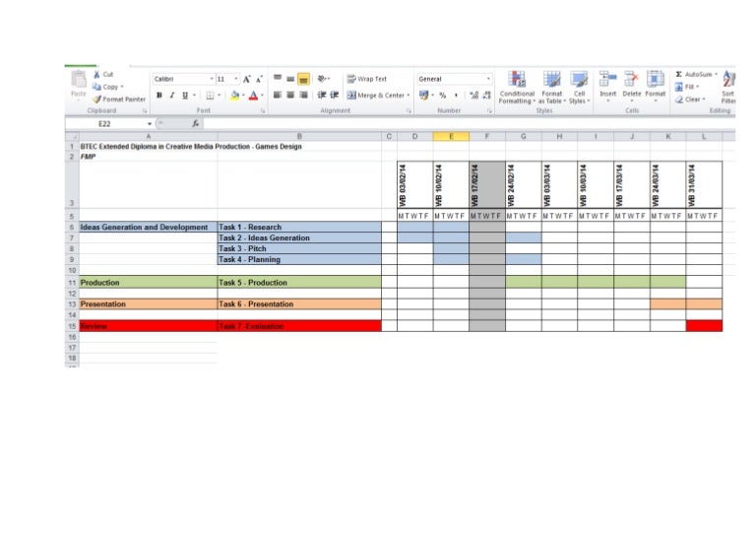
Task: Open the Merge & Center dropdown arrow
Action: (x=408, y=95)
